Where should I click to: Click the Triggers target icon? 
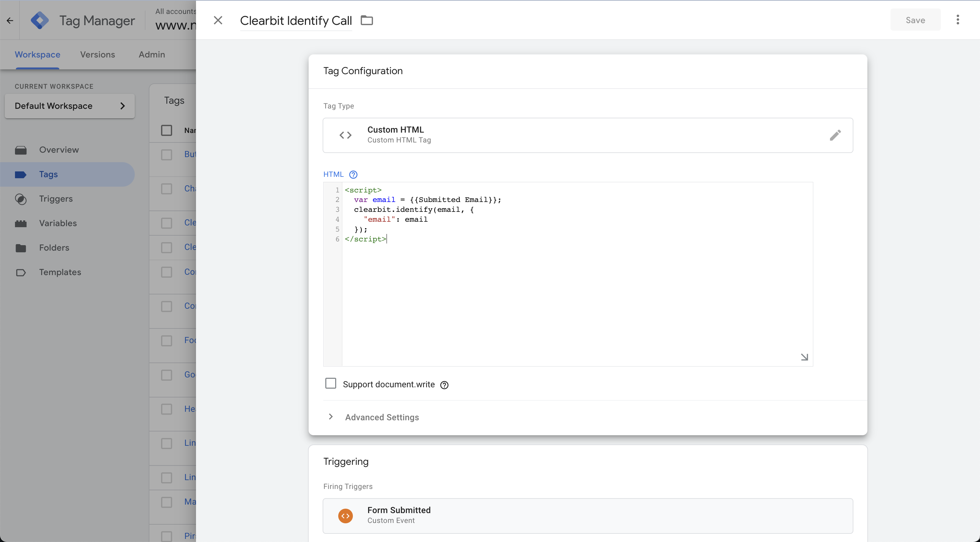pyautogui.click(x=21, y=199)
